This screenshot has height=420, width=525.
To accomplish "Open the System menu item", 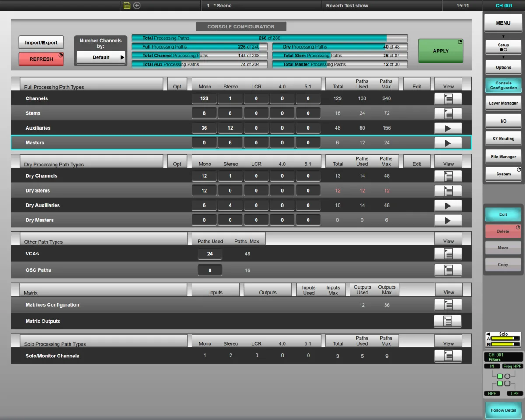I will point(503,174).
